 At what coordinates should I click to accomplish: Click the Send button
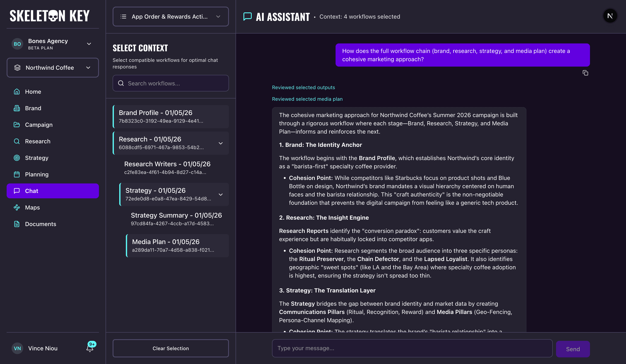point(573,349)
